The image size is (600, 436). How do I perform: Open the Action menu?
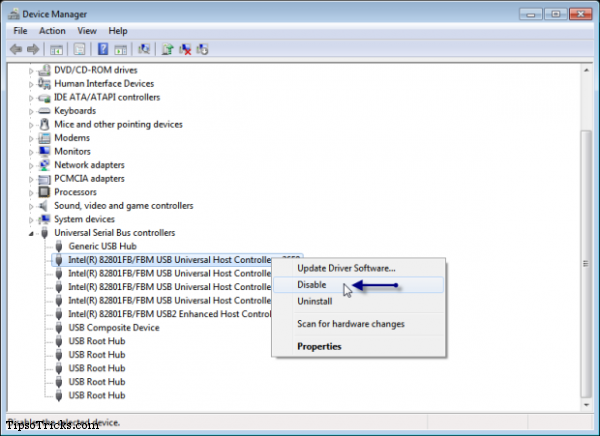pos(52,31)
